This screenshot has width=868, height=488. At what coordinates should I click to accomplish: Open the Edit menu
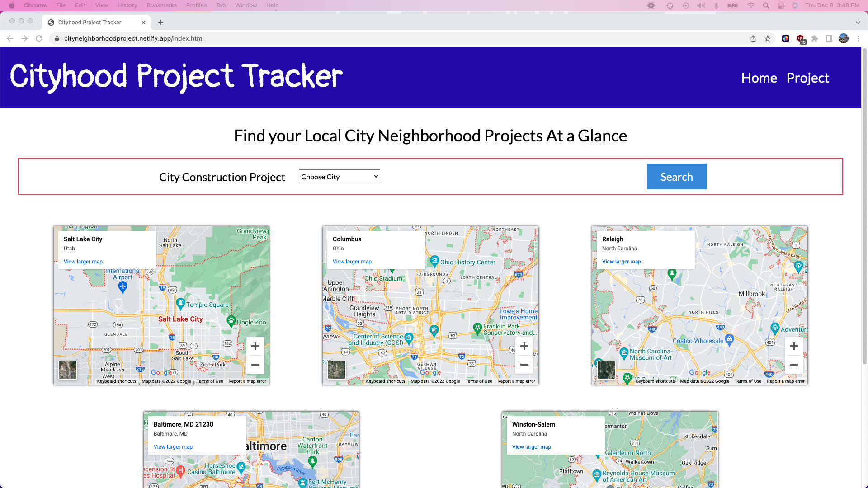click(80, 5)
